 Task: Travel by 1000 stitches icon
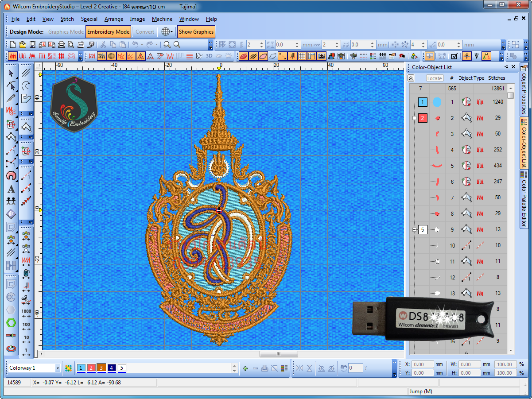point(26,314)
